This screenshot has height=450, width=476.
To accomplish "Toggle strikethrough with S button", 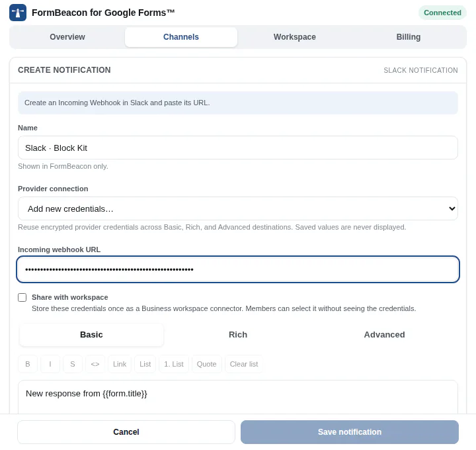I will (x=73, y=364).
